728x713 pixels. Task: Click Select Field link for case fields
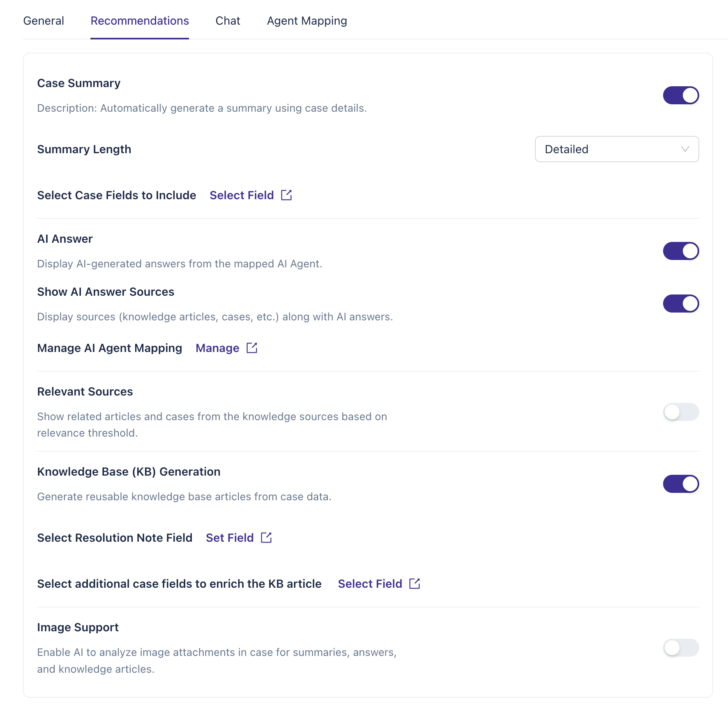242,195
